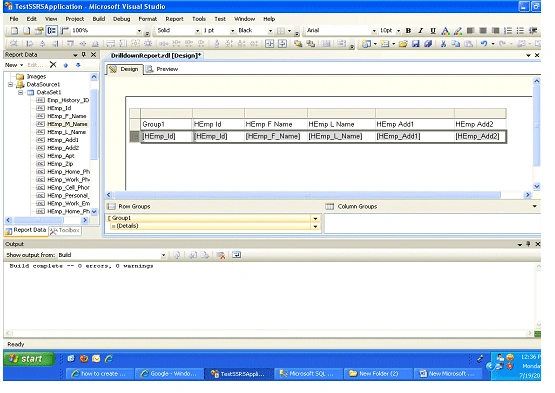Toggle the grouping pane icon in toolbar

pos(52,31)
